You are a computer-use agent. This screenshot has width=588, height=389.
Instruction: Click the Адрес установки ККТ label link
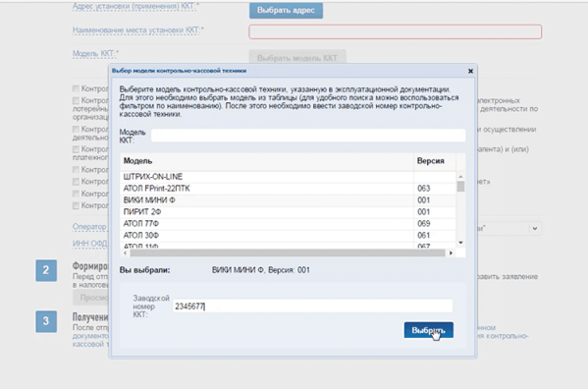click(134, 6)
